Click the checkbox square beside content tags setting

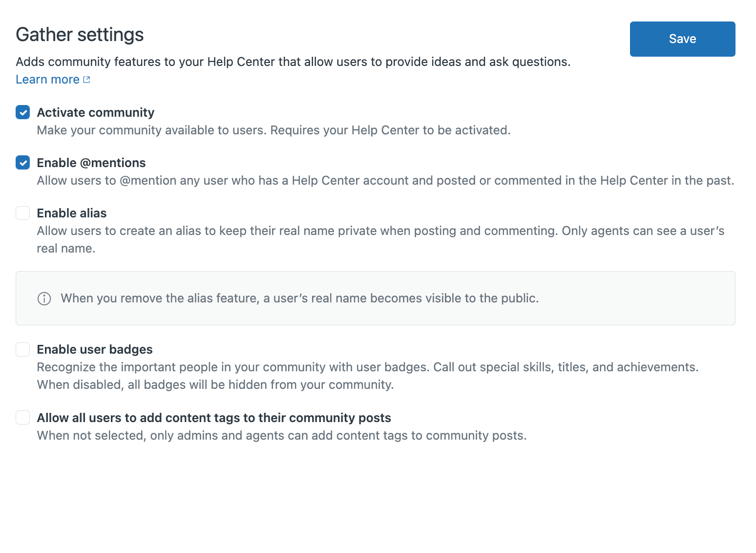click(x=22, y=418)
